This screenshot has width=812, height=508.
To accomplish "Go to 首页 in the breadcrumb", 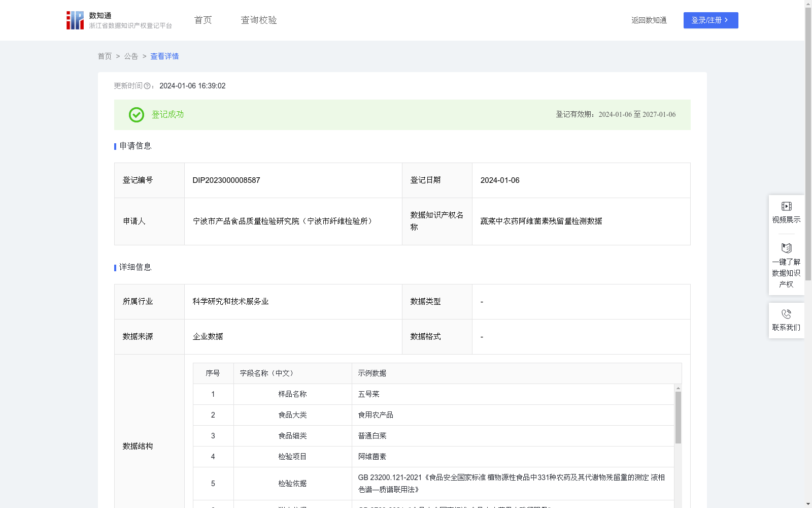I will tap(105, 56).
